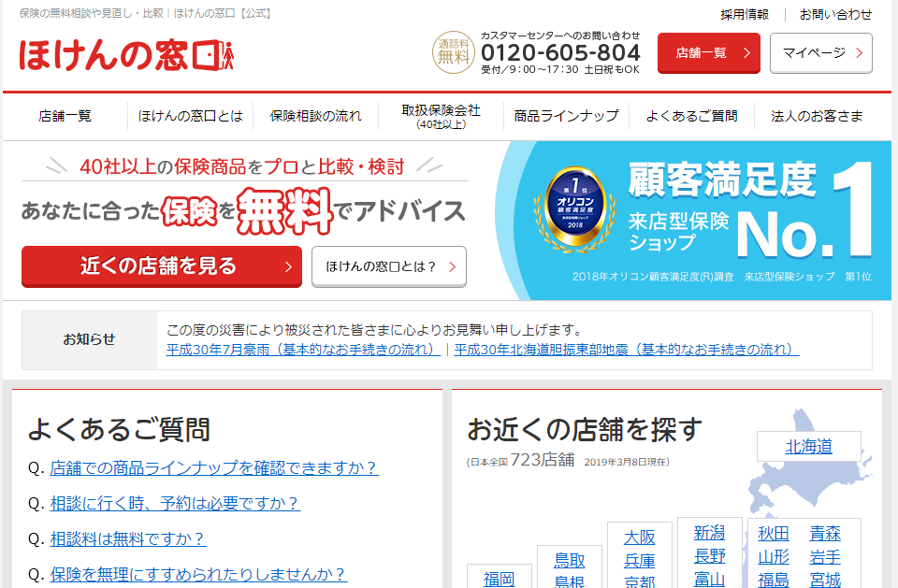Click the arrow on 近くの店舗を見る button
The width and height of the screenshot is (898, 588).
click(x=288, y=266)
